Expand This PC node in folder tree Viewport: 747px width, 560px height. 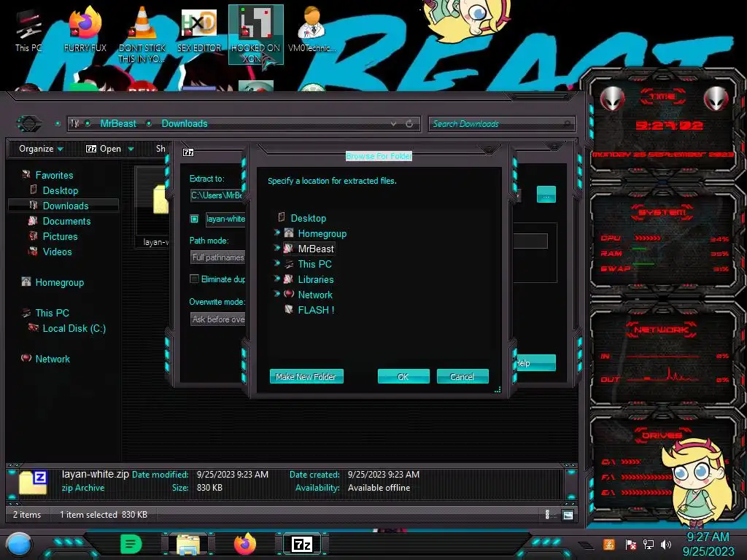tap(276, 262)
